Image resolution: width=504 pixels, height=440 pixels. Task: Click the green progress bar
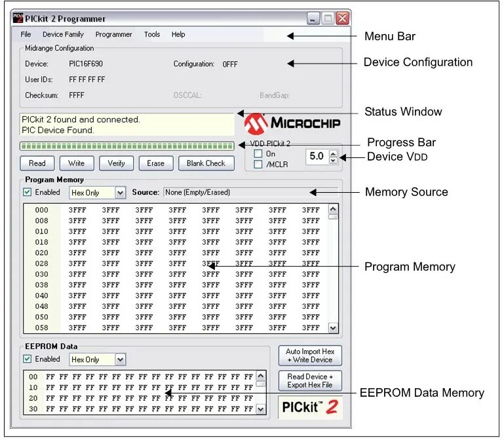(x=127, y=146)
